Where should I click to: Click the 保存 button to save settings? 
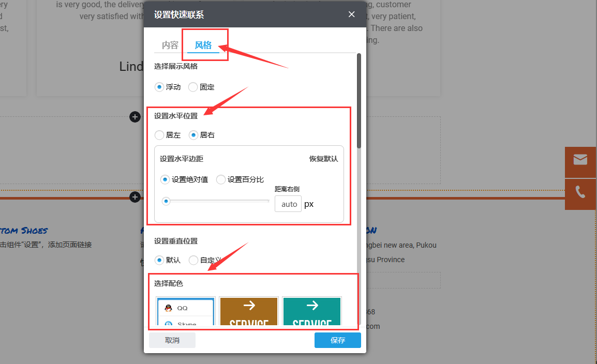337,340
